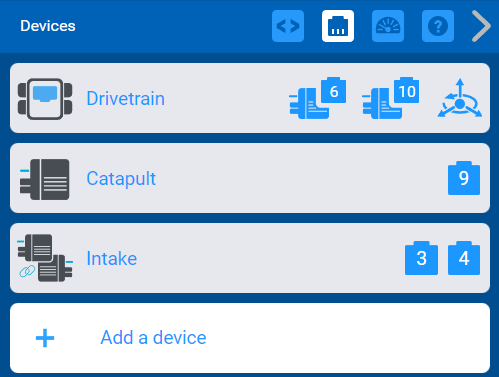Image resolution: width=499 pixels, height=377 pixels.
Task: Click the Drivetrain motor port 6 icon
Action: click(317, 98)
